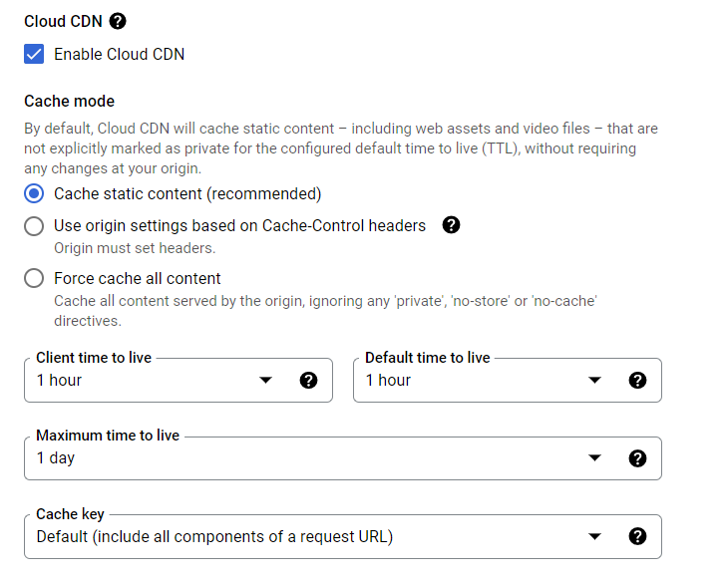Screen dimensions: 728x584
Task: Expand the Maximum time to live dropdown arrow
Action: pos(594,458)
